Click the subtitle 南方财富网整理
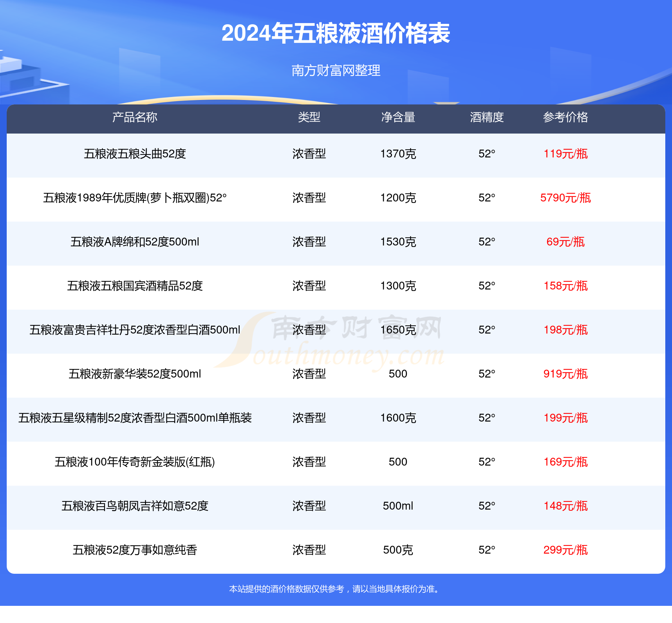Viewport: 672px width, 623px height. coord(336,70)
